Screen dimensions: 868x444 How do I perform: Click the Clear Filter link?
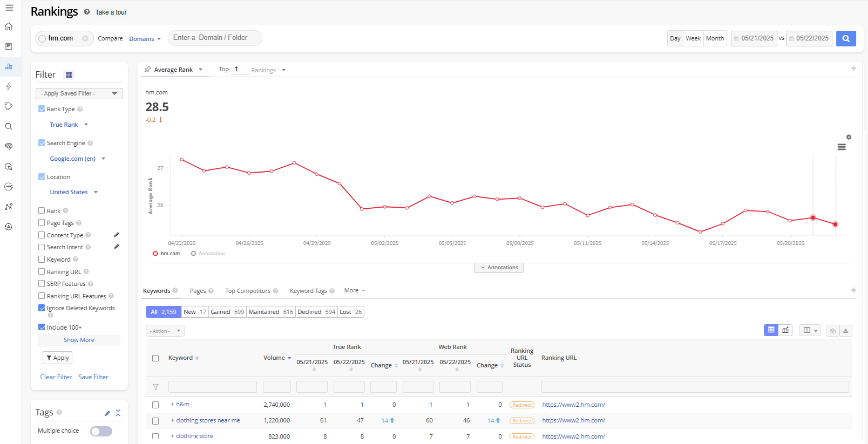(56, 377)
